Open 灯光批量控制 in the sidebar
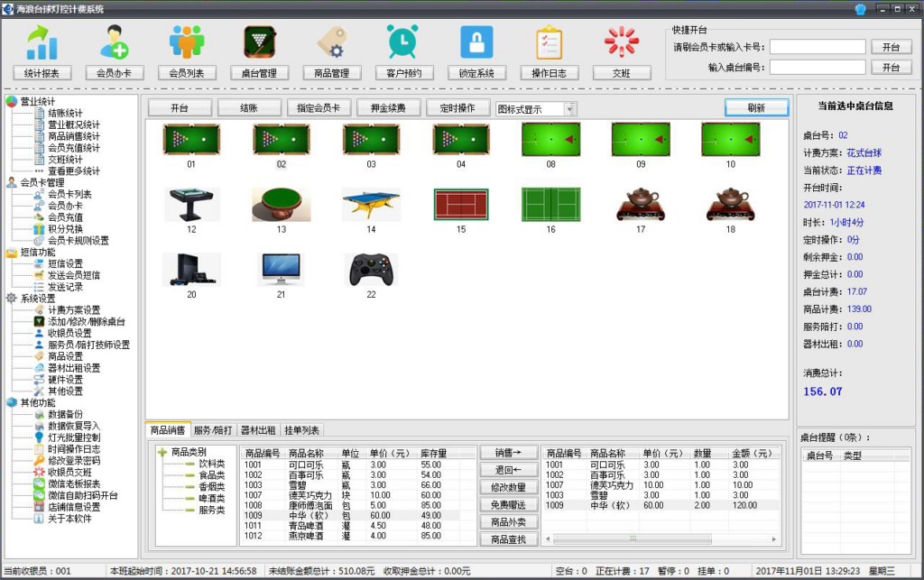The width and height of the screenshot is (924, 580). tap(74, 437)
